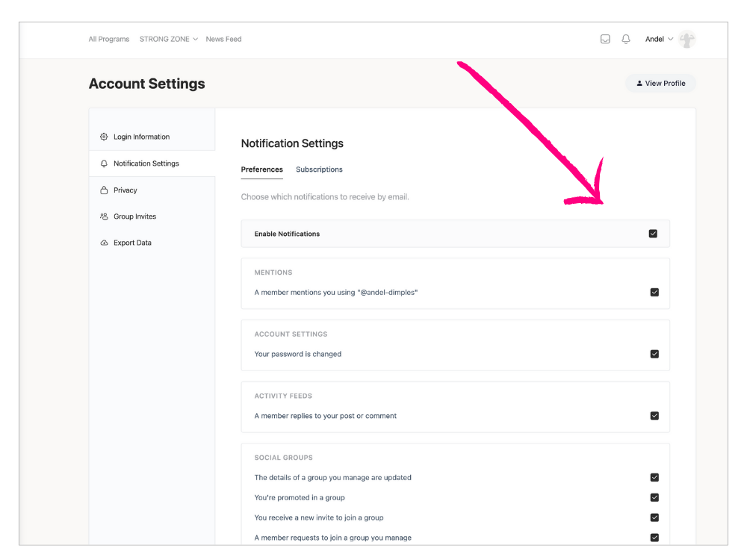The image size is (747, 560).
Task: Click the bell icon beside Notification Settings
Action: (x=104, y=164)
